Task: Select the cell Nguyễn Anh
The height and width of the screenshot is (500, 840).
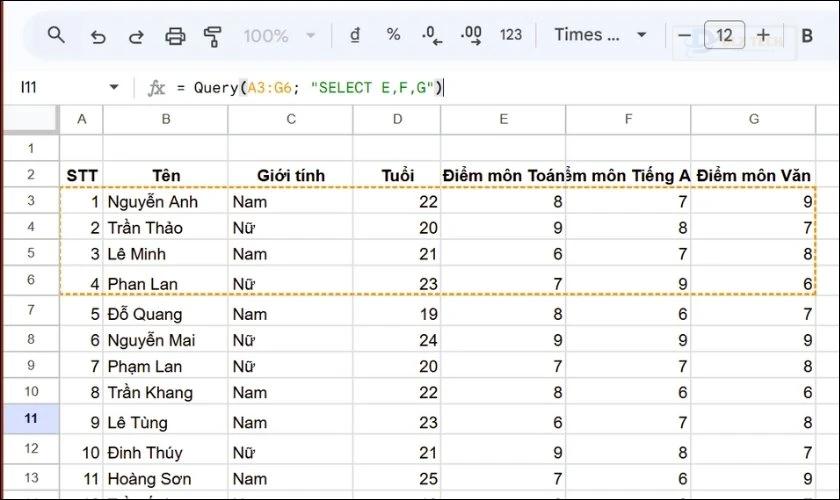Action: tap(166, 202)
